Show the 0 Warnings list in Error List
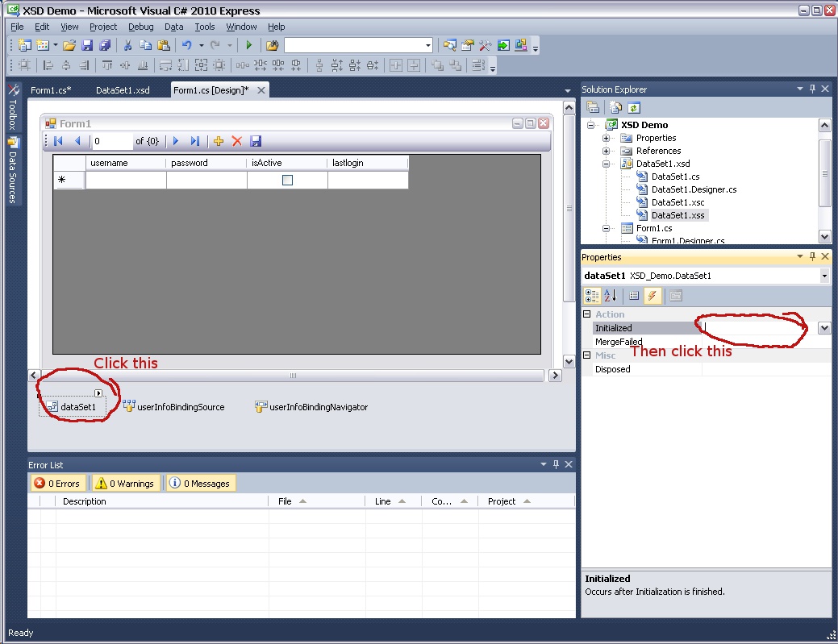 [x=125, y=483]
